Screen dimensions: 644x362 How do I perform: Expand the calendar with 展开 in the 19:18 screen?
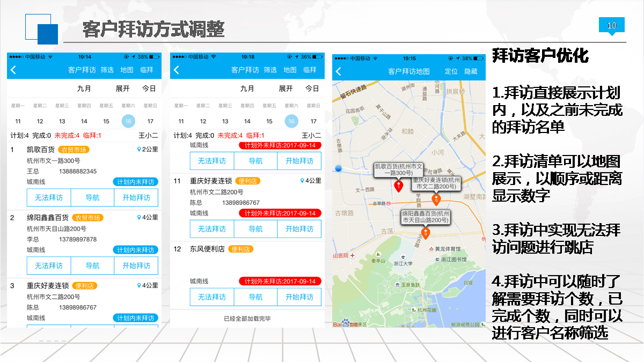(x=286, y=88)
